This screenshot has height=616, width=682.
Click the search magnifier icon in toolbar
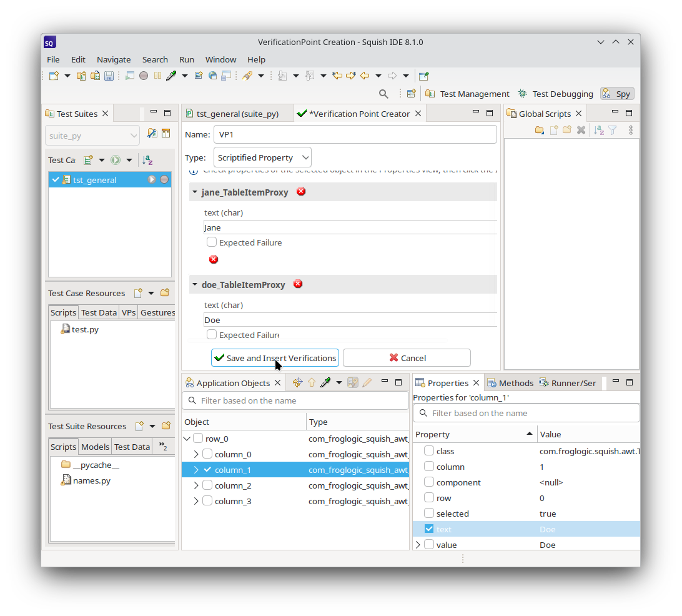point(383,94)
